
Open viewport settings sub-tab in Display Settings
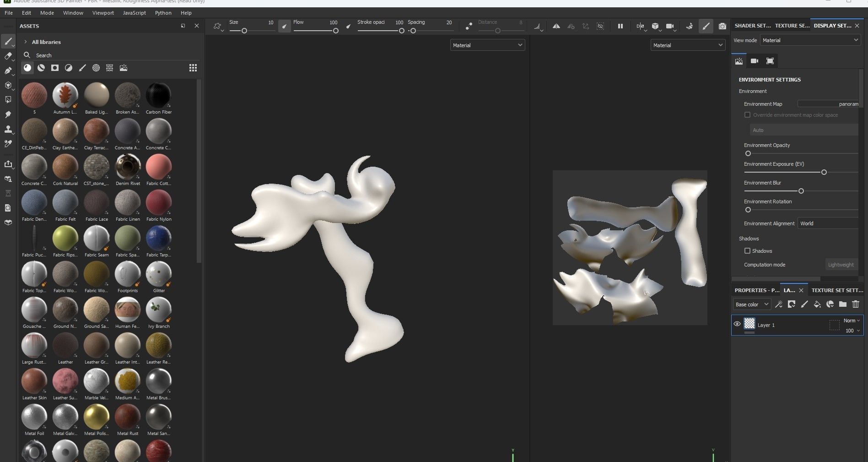click(770, 61)
